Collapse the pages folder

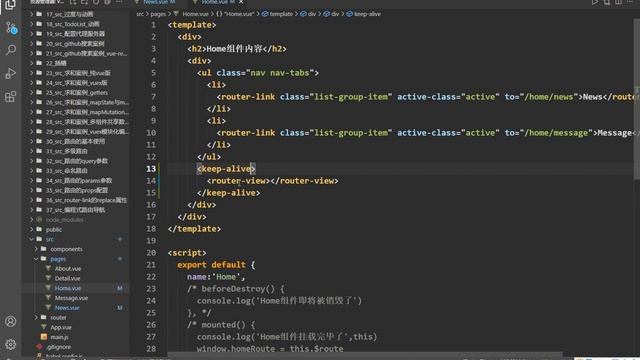pos(36,259)
